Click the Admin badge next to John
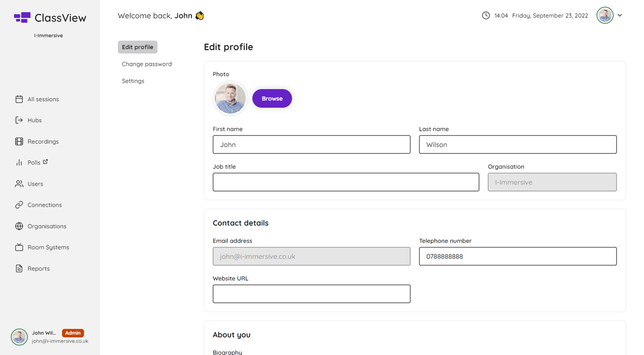Screen dimensions: 644x355 (x=72, y=332)
